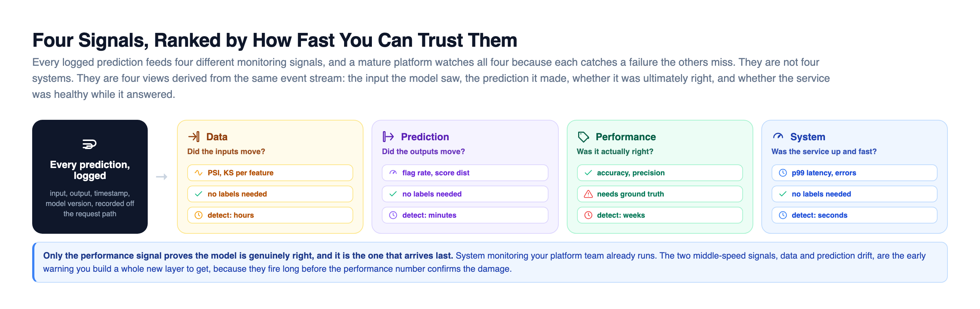Click the gray arrow after the dark card
The height and width of the screenshot is (309, 980).
[x=162, y=177]
